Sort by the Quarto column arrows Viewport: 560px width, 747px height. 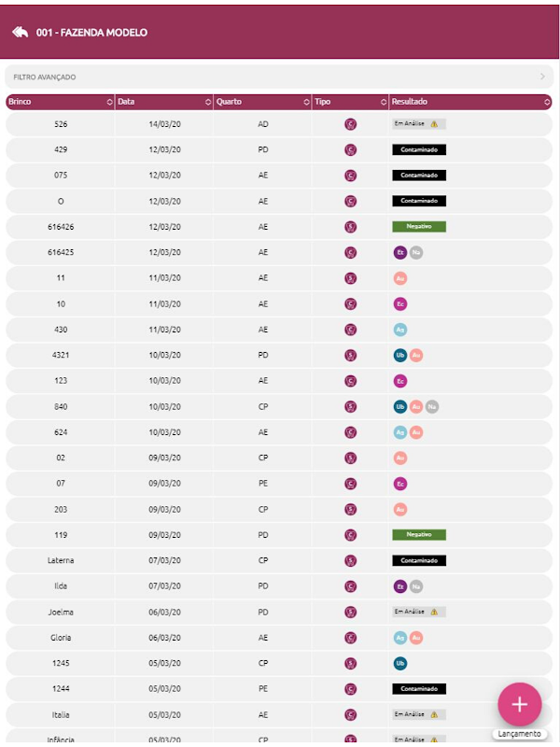click(x=306, y=102)
